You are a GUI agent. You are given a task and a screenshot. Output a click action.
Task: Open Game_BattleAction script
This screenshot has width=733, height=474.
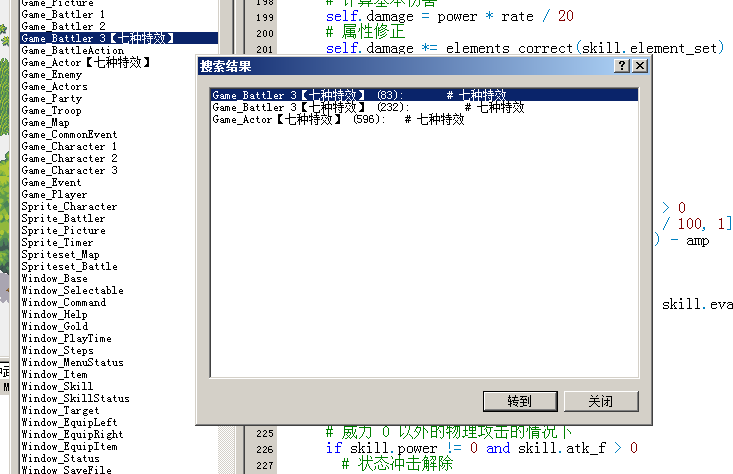tap(72, 50)
